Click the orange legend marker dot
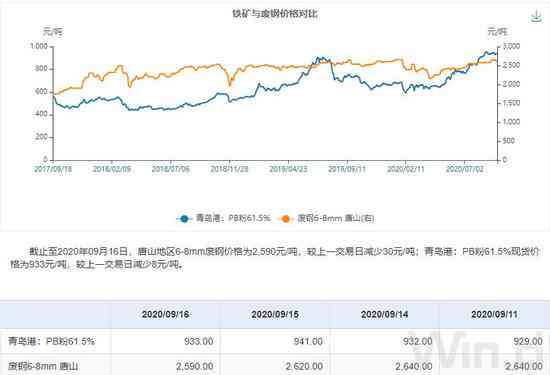Screen dimensions: 550x375 [x=286, y=219]
